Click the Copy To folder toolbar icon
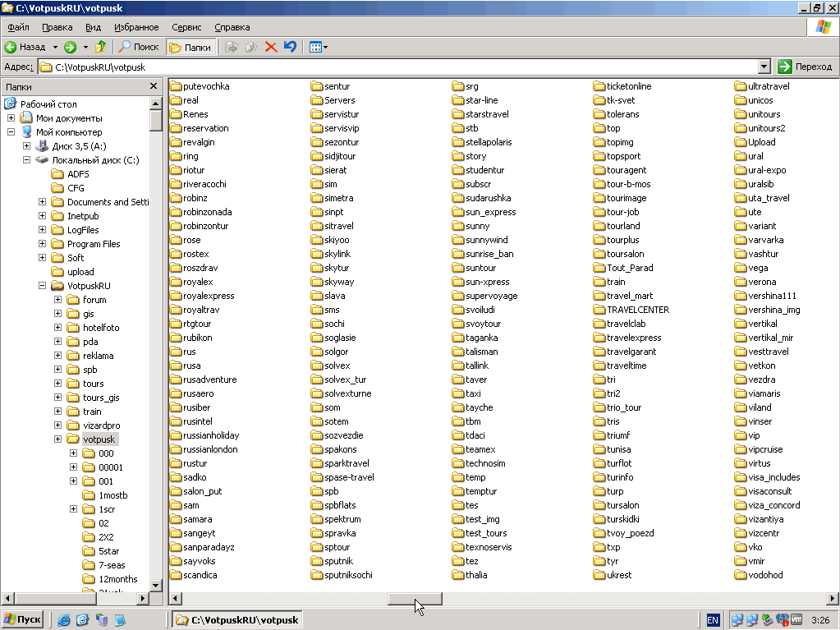840x630 pixels. tap(251, 47)
